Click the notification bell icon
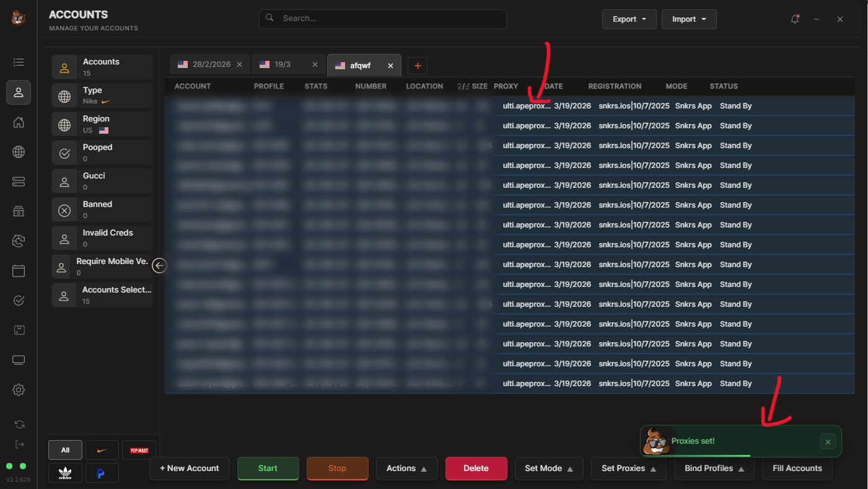The image size is (868, 489). tap(795, 19)
